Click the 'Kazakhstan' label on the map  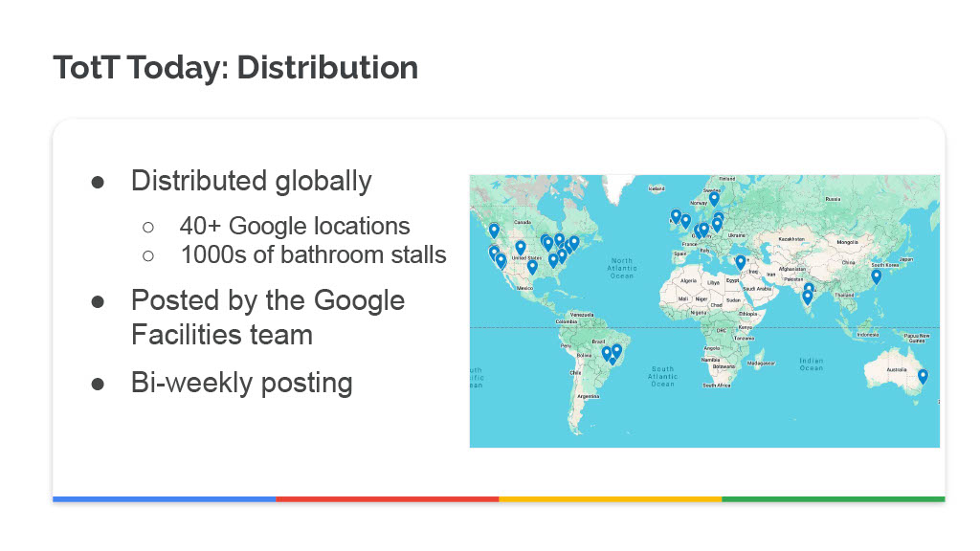coord(791,239)
